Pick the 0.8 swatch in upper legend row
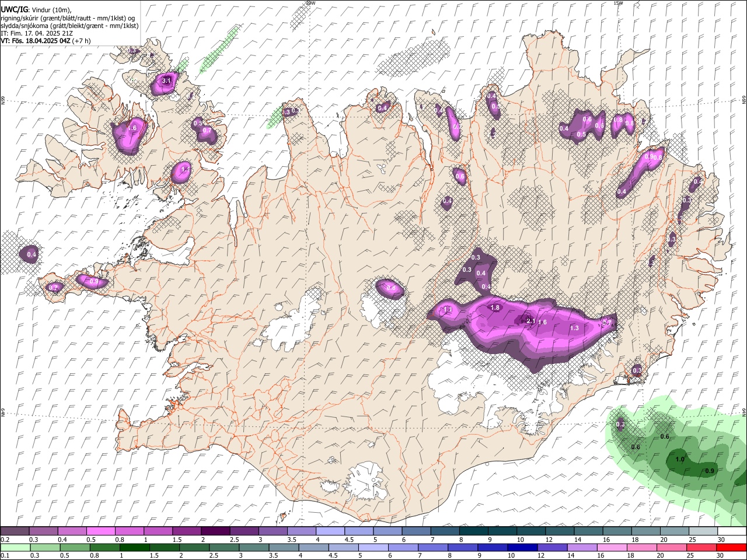747x560 pixels. click(129, 531)
